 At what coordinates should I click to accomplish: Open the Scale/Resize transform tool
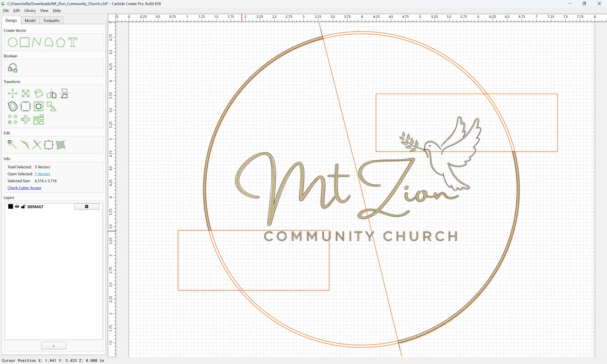[x=26, y=94]
